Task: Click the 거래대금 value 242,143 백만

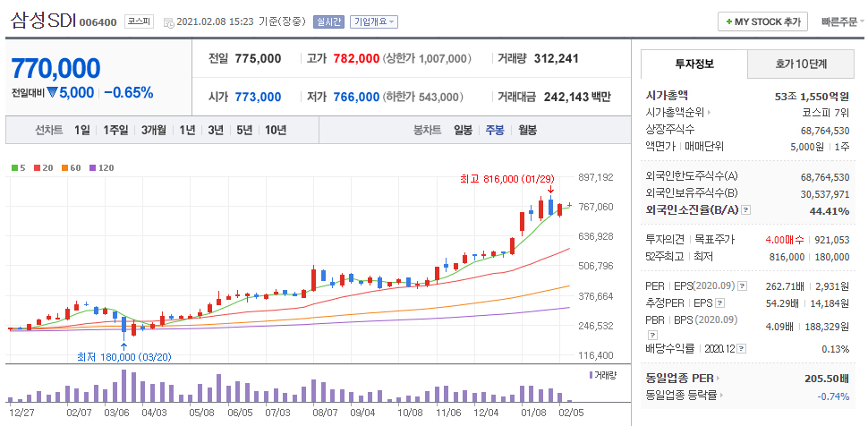Action: [577, 97]
